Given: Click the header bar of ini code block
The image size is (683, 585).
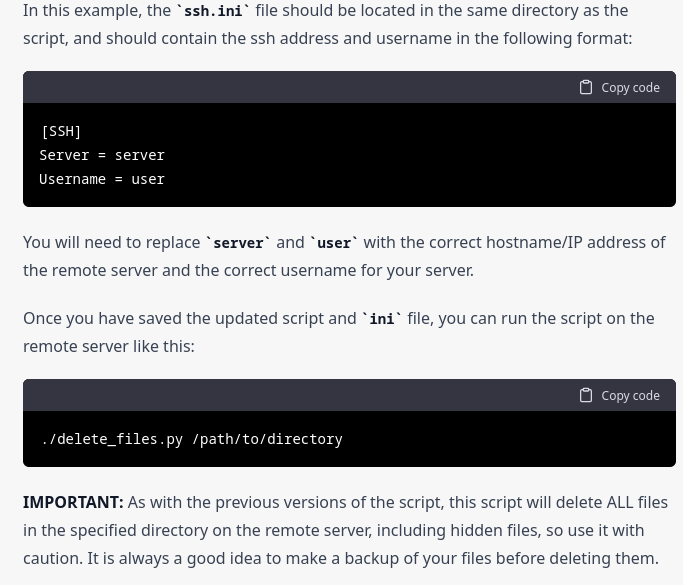Looking at the screenshot, I should (x=349, y=88).
